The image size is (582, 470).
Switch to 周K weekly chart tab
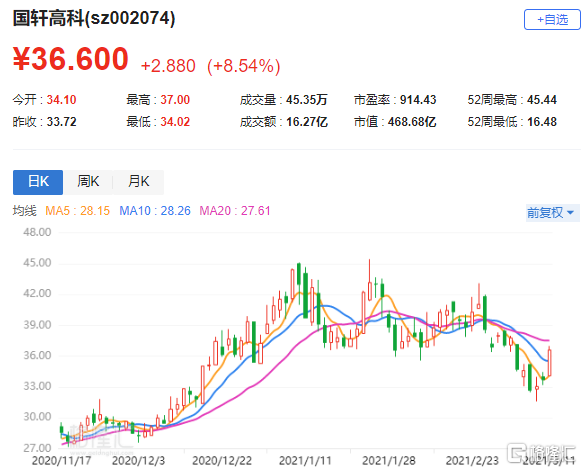[x=88, y=182]
